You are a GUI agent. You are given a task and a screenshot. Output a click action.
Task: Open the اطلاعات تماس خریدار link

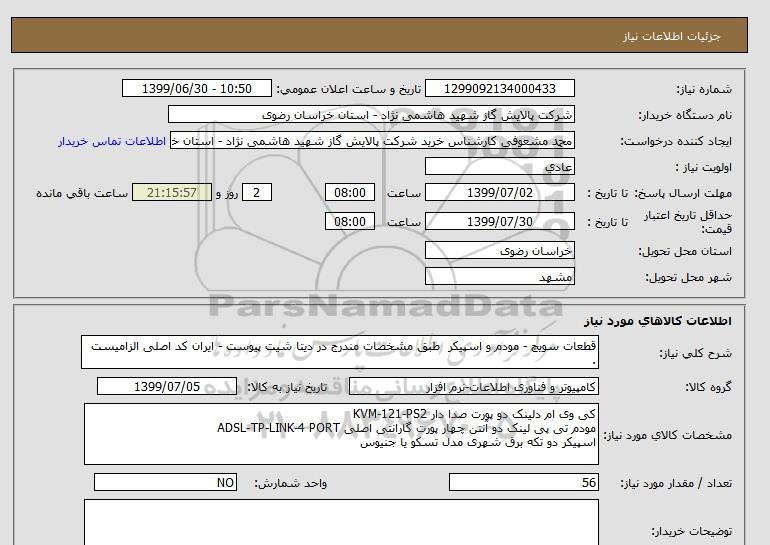113,141
